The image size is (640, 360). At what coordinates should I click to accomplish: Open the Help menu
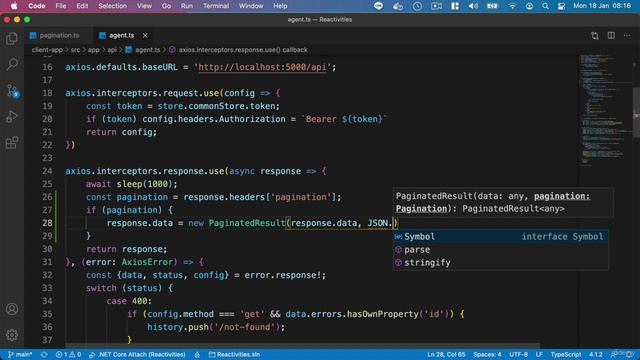pos(280,6)
